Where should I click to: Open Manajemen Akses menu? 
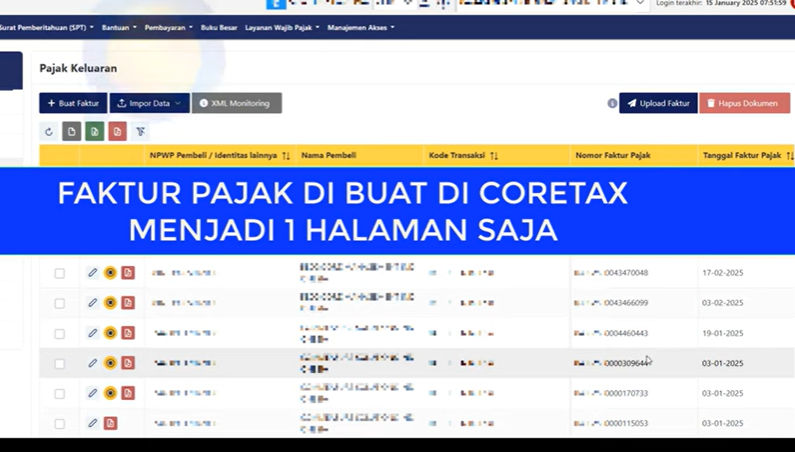coord(360,27)
